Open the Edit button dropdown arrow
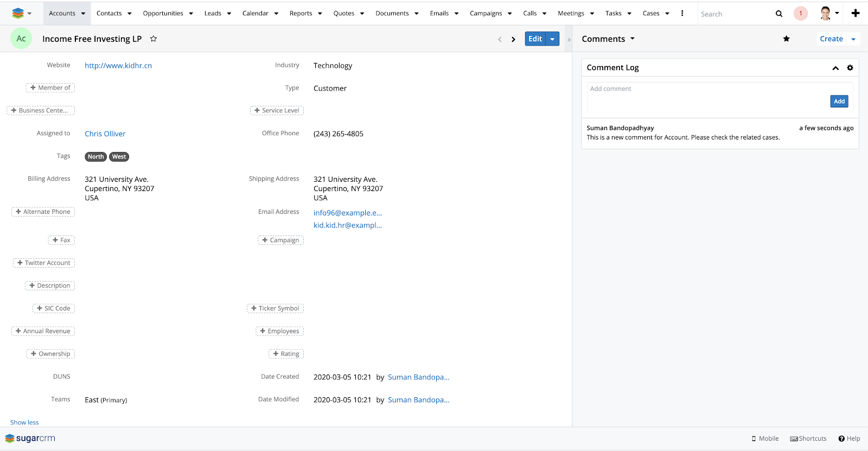868x451 pixels. tap(553, 39)
